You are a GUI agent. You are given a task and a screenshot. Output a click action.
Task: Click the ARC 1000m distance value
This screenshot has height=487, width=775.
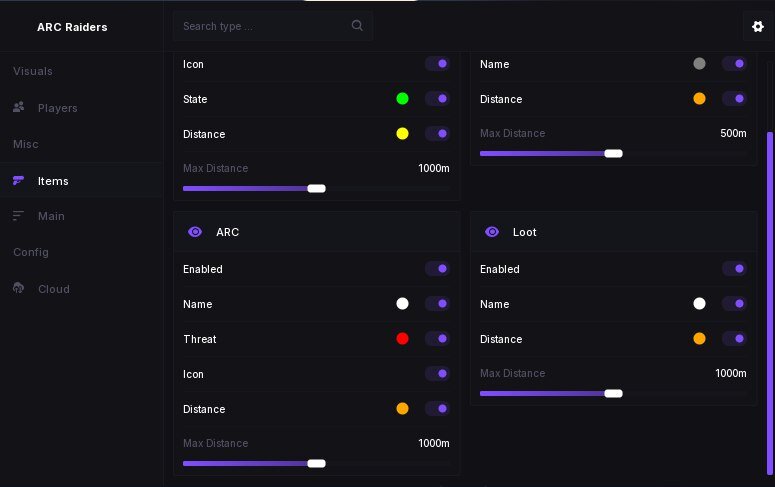(434, 443)
